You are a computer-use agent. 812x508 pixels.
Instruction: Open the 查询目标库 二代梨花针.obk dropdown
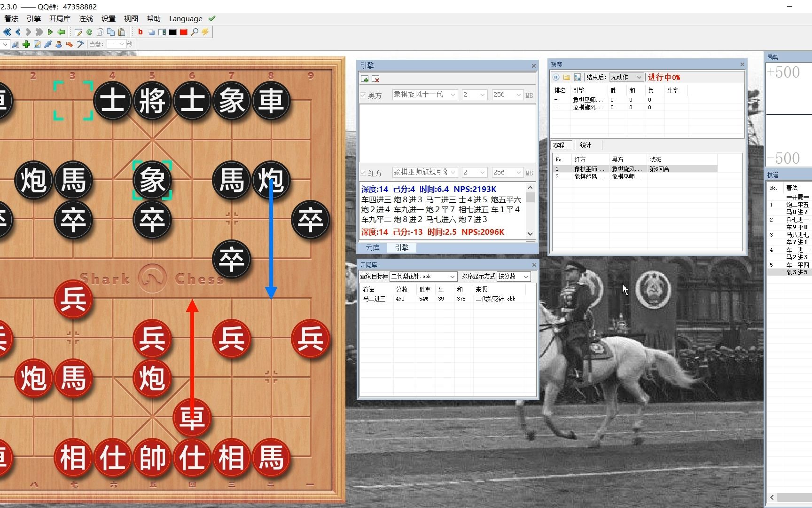point(423,276)
